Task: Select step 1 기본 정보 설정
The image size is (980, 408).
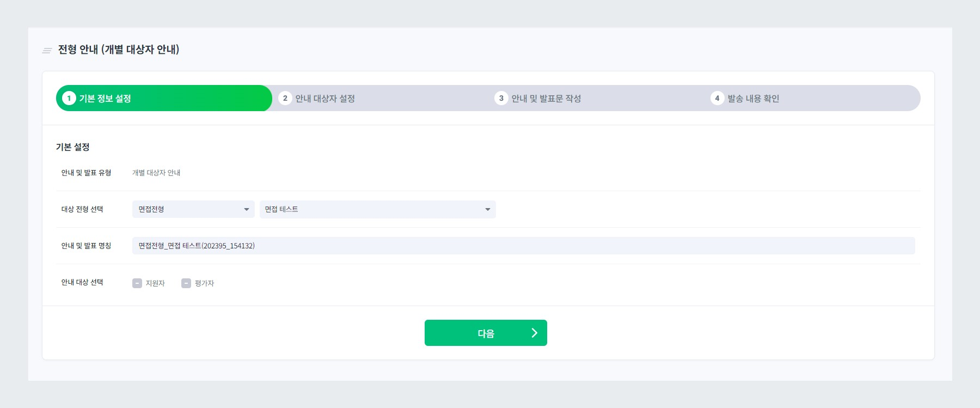Action: [164, 98]
